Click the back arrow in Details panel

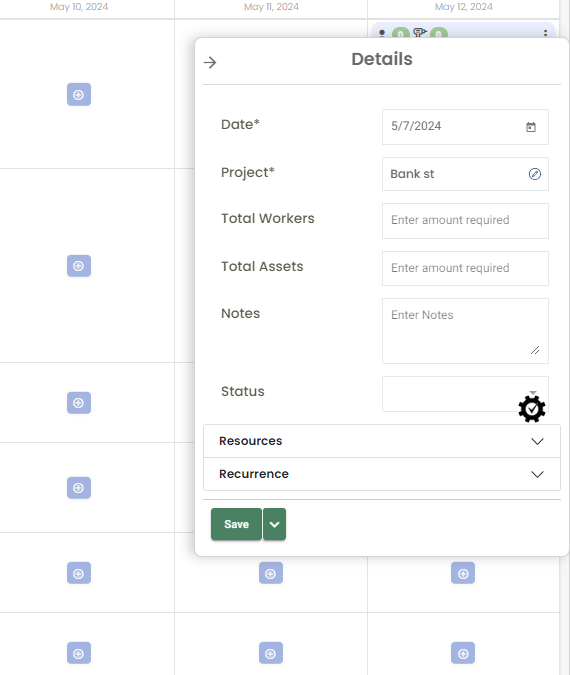(x=210, y=62)
